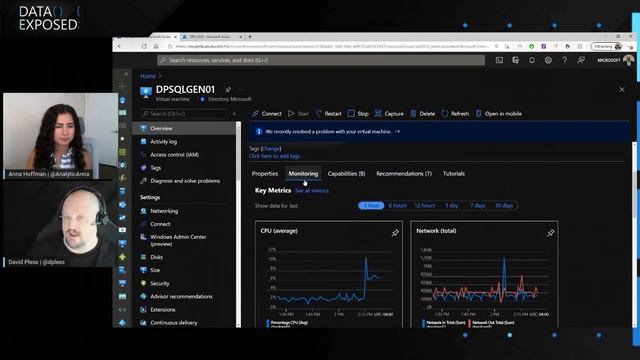The image size is (640, 360).
Task: Pin the DPSQLGEN01 resource to dashboard
Action: pyautogui.click(x=228, y=89)
